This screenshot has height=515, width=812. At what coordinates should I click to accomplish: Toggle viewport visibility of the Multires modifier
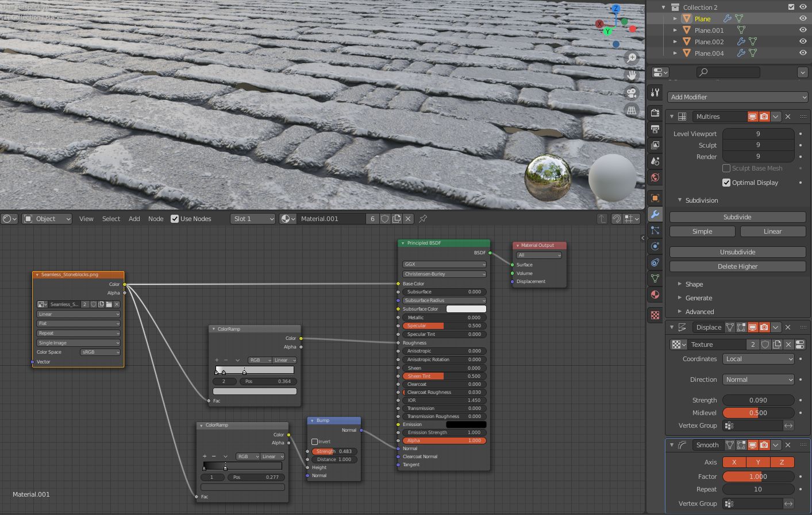(x=753, y=116)
